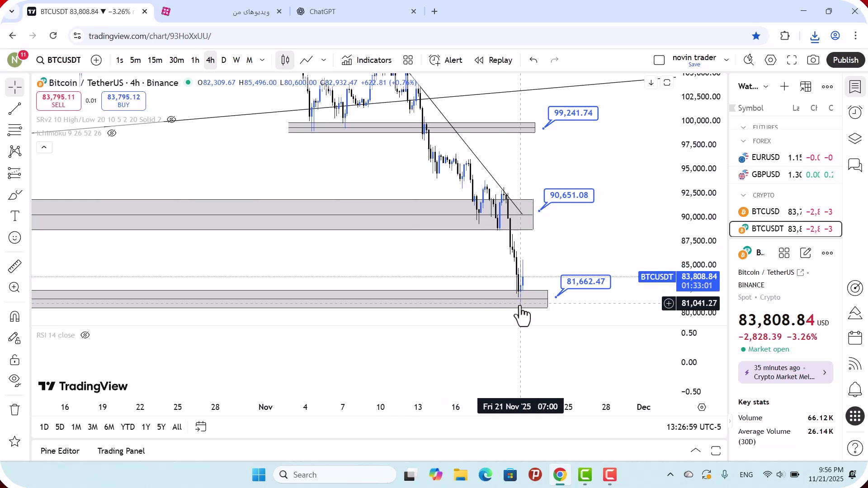
Task: Select the crosshair cursor tool
Action: tap(15, 87)
